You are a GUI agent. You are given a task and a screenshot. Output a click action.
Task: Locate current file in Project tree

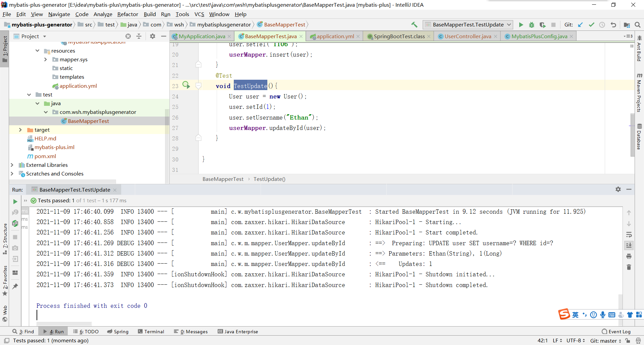coord(128,36)
